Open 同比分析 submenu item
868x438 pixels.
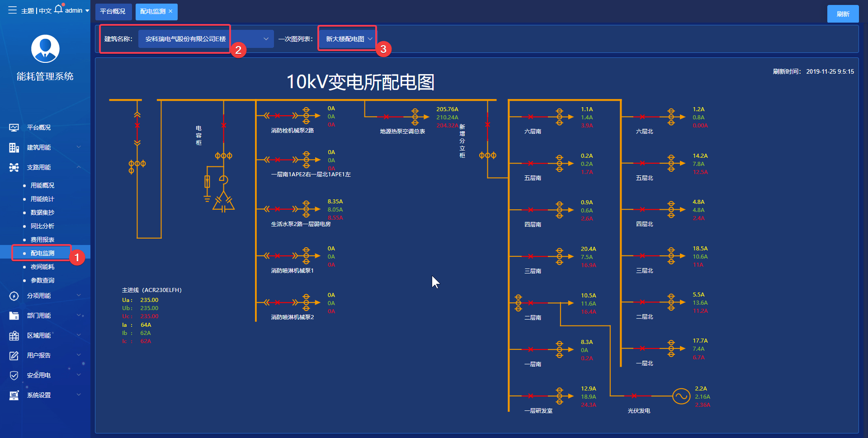tap(42, 226)
